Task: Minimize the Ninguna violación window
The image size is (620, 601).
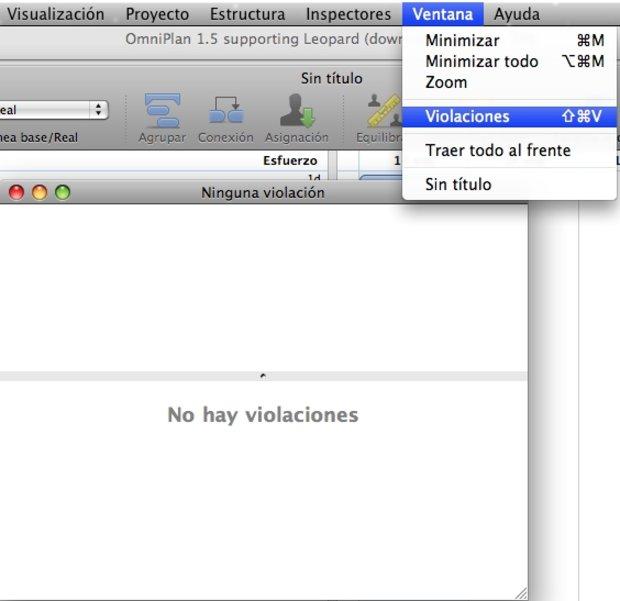Action: tap(40, 193)
